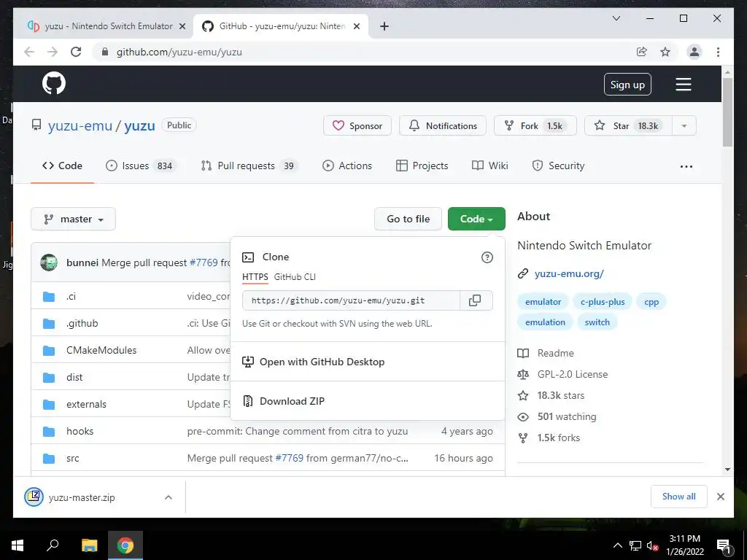Open the hamburger navigation menu

pyautogui.click(x=683, y=85)
